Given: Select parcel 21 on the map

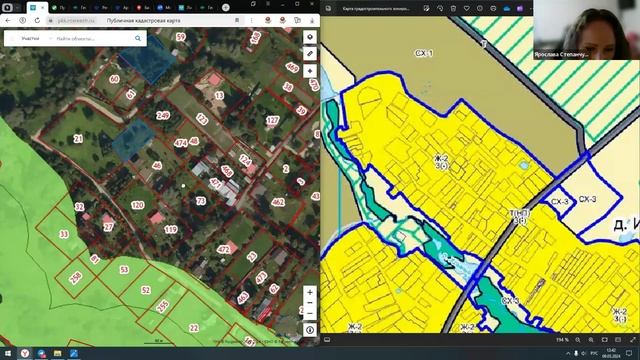Looking at the screenshot, I should [78, 139].
